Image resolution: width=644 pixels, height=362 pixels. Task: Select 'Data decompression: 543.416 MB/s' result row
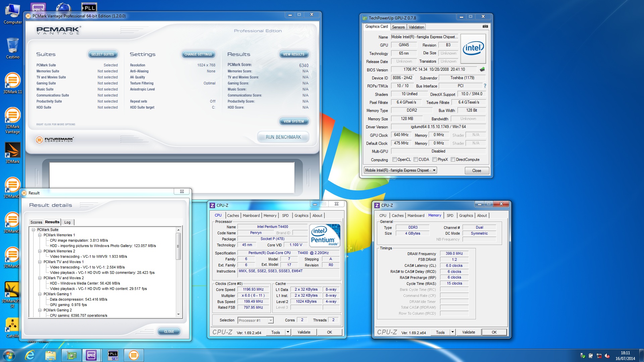[78, 299]
